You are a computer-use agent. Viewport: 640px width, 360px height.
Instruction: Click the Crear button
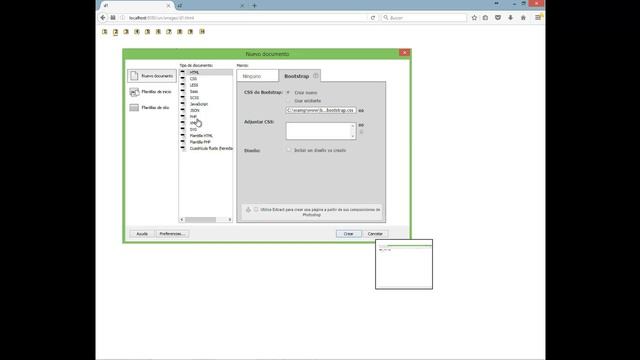[x=349, y=234]
